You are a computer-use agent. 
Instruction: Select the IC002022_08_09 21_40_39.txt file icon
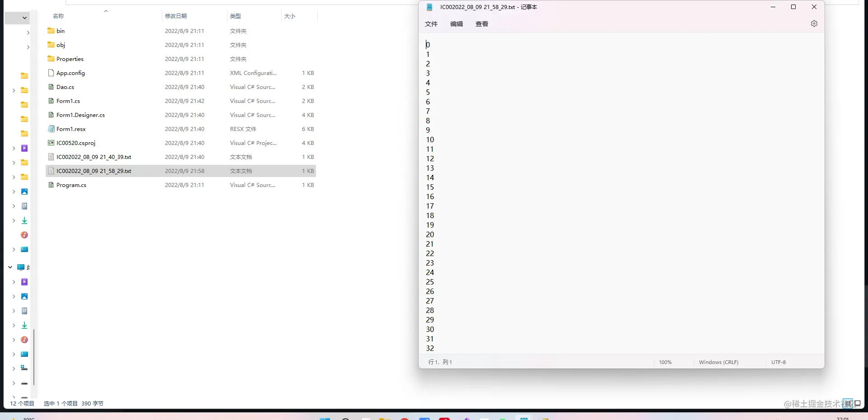coord(51,157)
